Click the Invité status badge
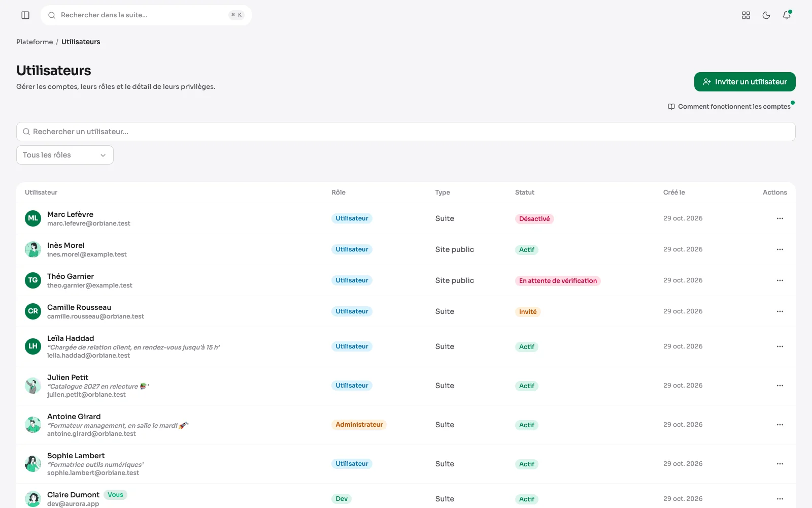Viewport: 812px width, 508px height. click(528, 312)
